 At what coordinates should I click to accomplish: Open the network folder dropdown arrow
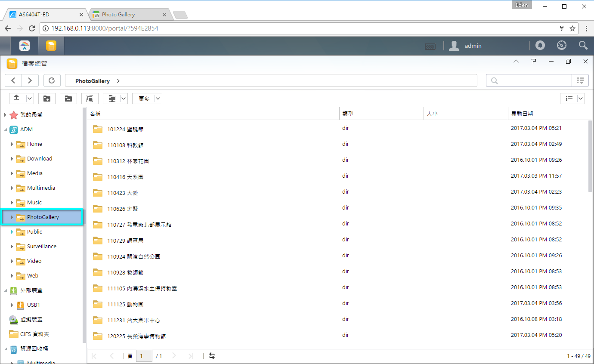point(124,99)
